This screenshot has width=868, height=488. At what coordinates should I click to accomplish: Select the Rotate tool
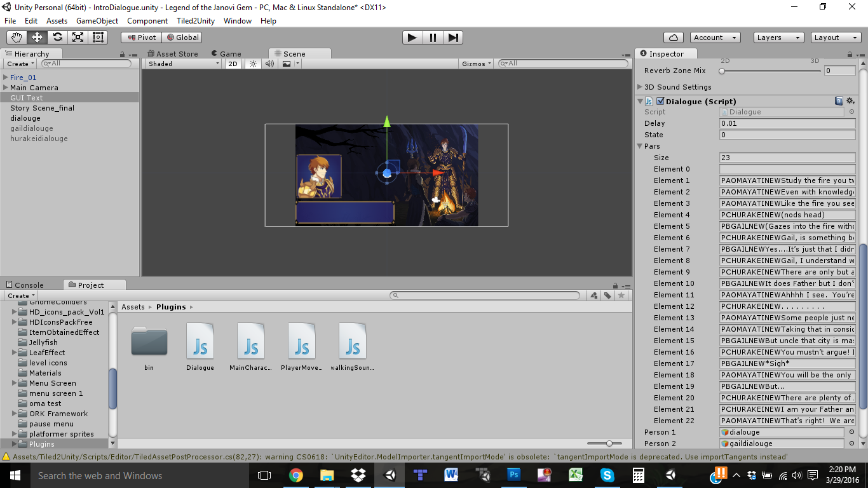pos(57,37)
